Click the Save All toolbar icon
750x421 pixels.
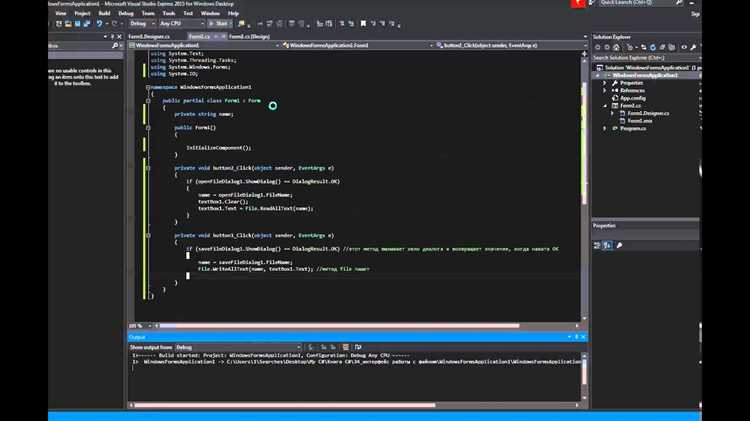(x=87, y=23)
